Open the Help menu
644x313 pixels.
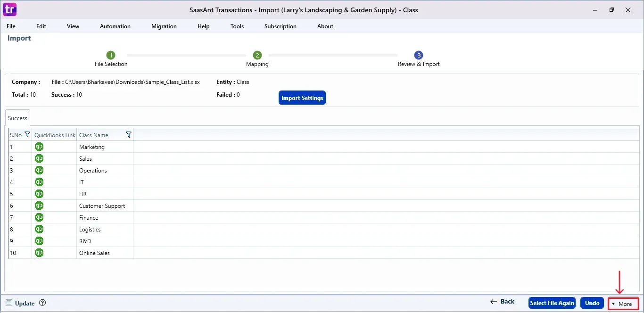(204, 26)
